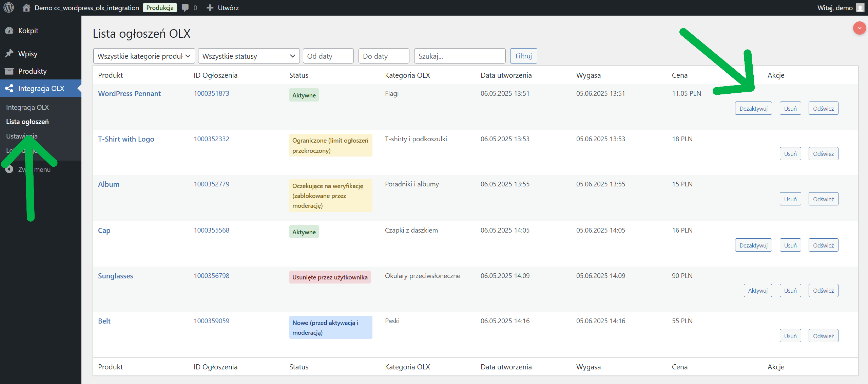Click the Usunięte przez użytkownika status badge
This screenshot has width=868, height=384.
[330, 277]
